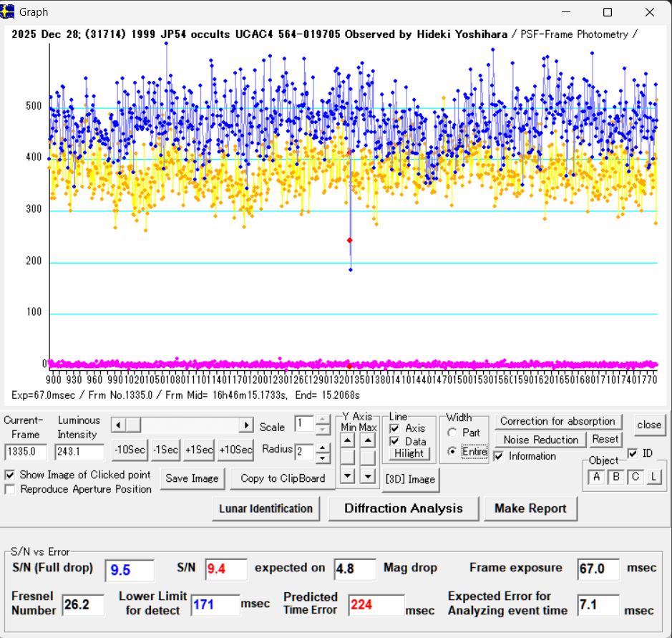
Task: Toggle Show Image of Clicked point
Action: tap(10, 475)
